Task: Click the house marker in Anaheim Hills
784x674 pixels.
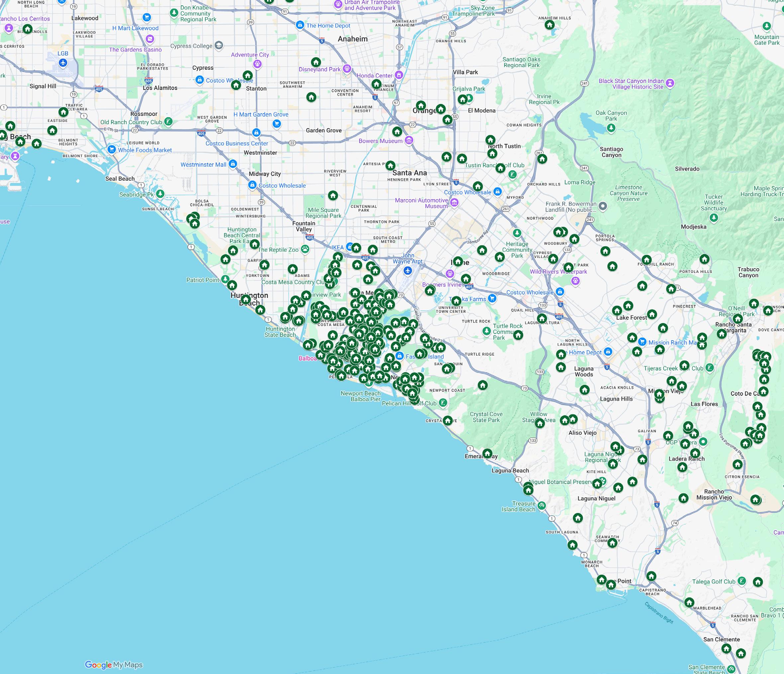Action: (x=549, y=25)
